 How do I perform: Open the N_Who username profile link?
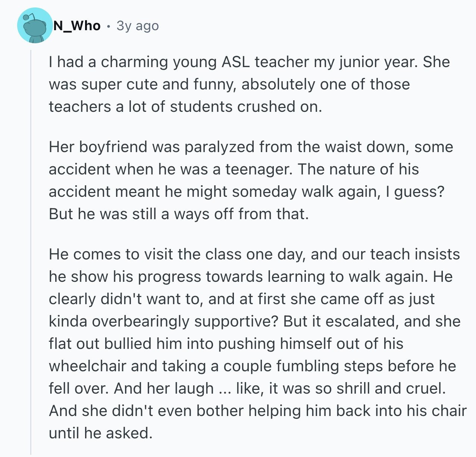pyautogui.click(x=77, y=26)
